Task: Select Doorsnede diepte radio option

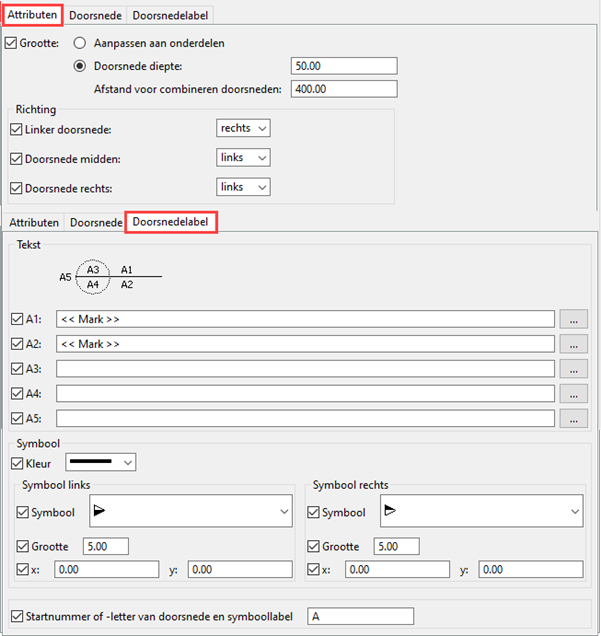Action: point(79,66)
